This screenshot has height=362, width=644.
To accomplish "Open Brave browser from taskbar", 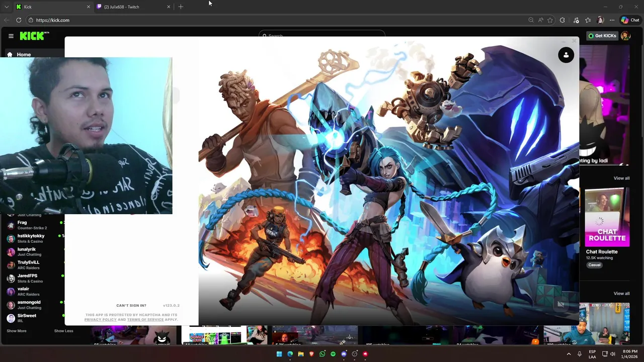I will (x=311, y=354).
